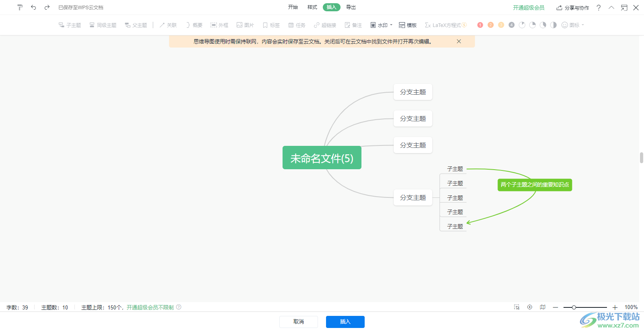Image resolution: width=644 pixels, height=332 pixels.
Task: Apply three-eighths progress pie marker
Action: pyautogui.click(x=543, y=25)
